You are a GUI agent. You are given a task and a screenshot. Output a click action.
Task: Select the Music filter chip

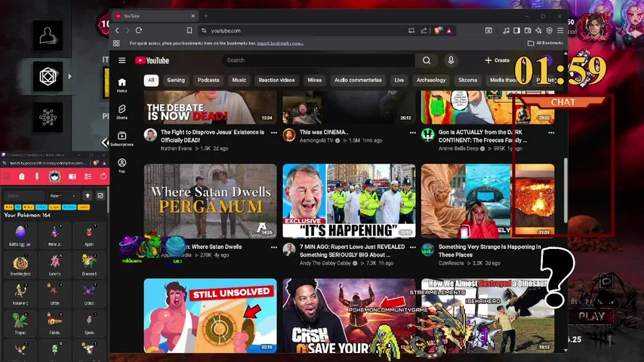[239, 80]
